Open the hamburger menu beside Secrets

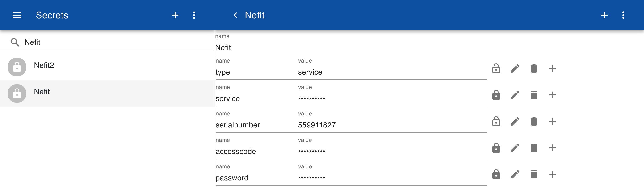(17, 15)
